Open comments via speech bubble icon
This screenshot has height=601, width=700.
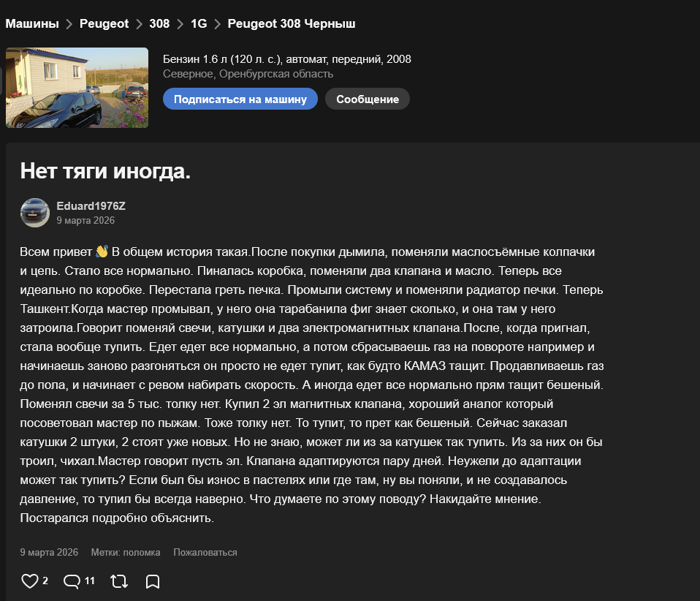72,581
